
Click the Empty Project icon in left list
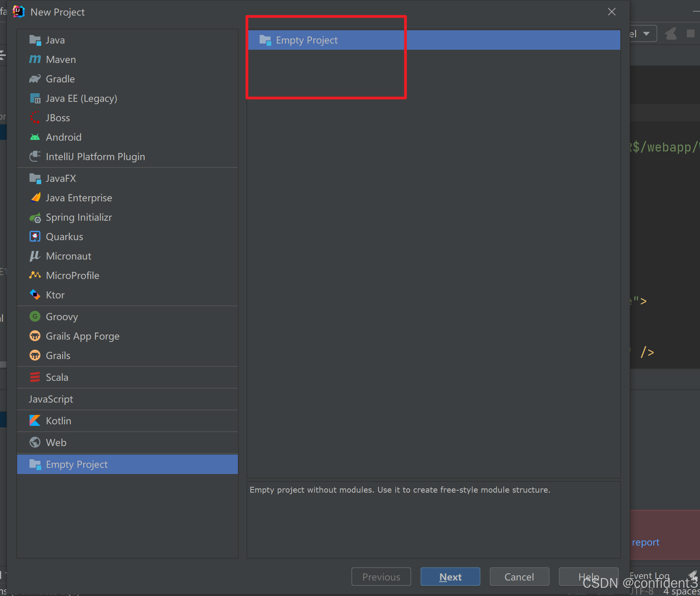tap(35, 464)
